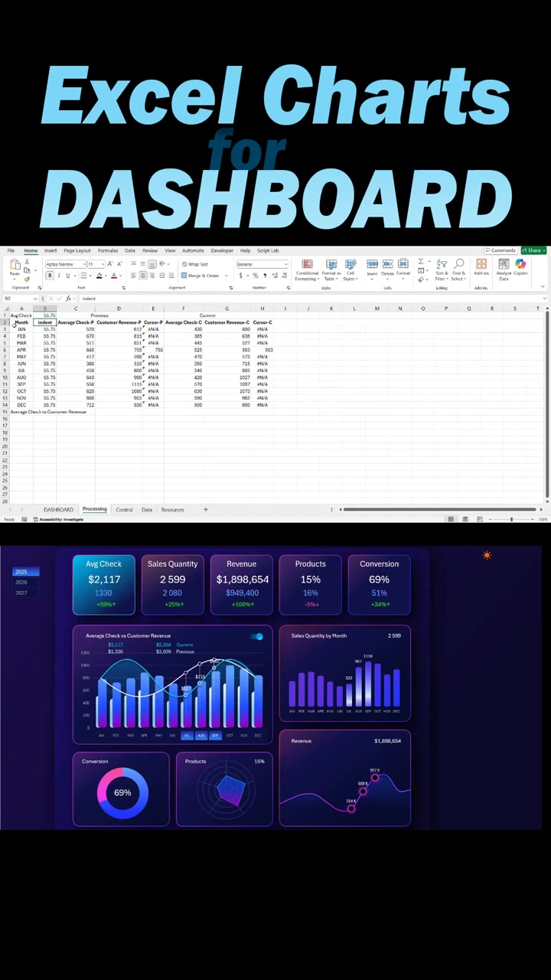551x980 pixels.
Task: Click Accessibility: Investigate in status bar
Action: click(x=58, y=520)
